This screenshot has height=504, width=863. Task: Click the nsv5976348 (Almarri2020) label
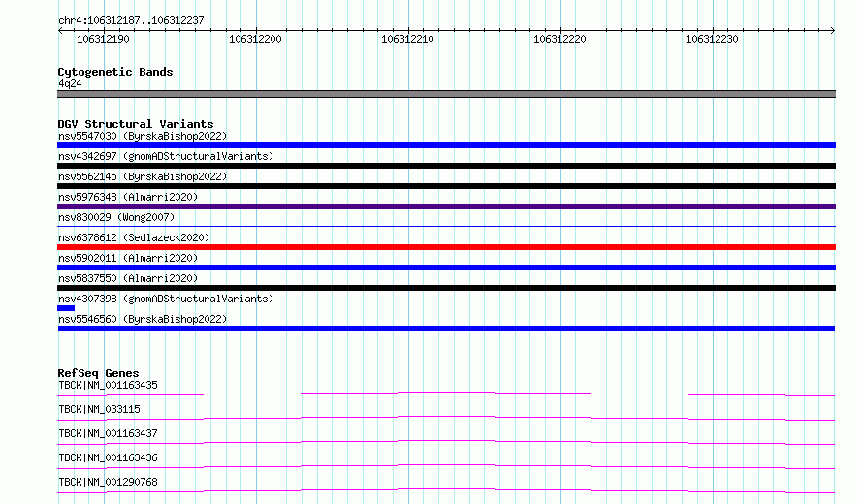pyautogui.click(x=128, y=197)
